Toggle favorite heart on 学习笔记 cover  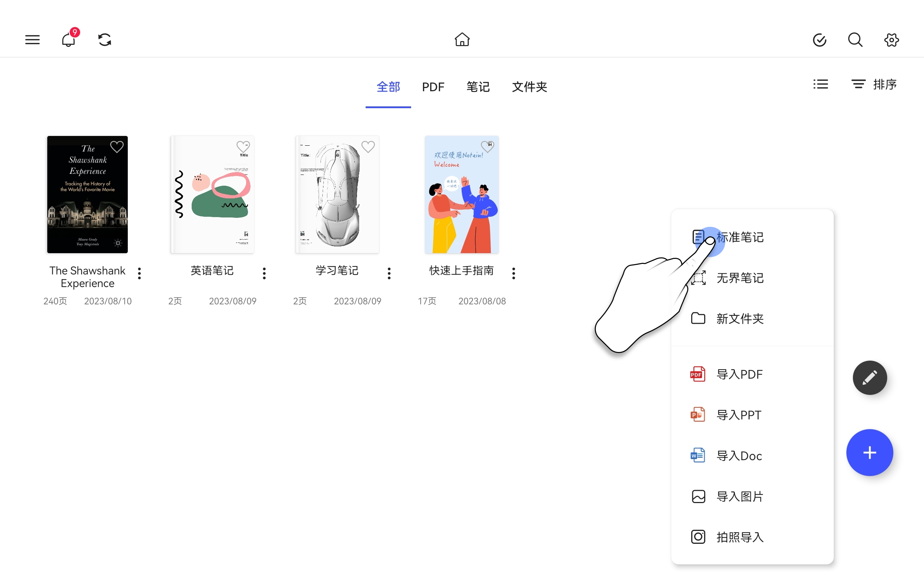tap(368, 147)
